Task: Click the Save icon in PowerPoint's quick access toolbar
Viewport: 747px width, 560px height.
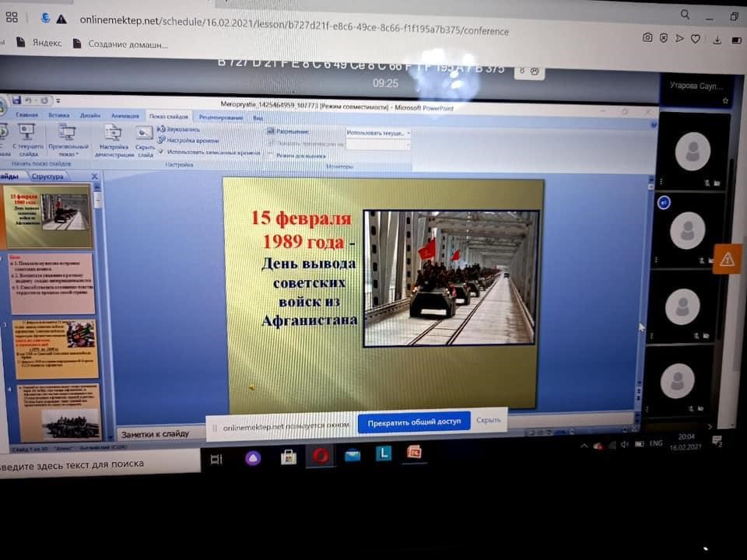Action: [16, 100]
